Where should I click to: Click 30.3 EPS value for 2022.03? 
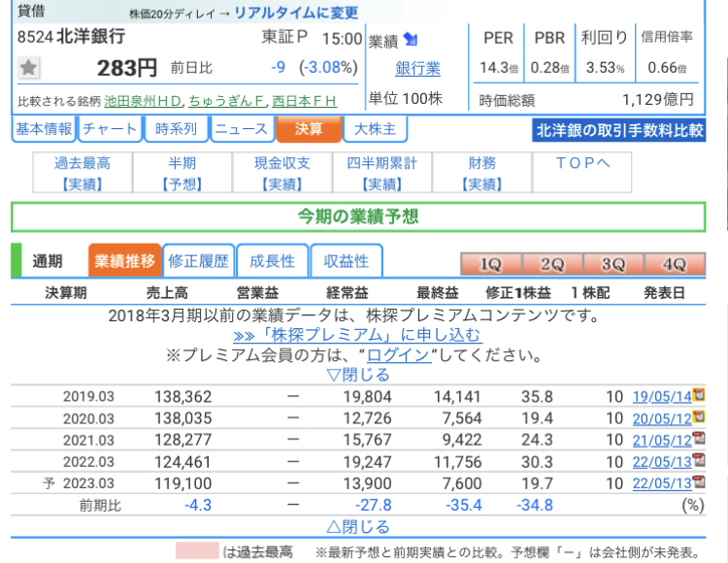[537, 462]
